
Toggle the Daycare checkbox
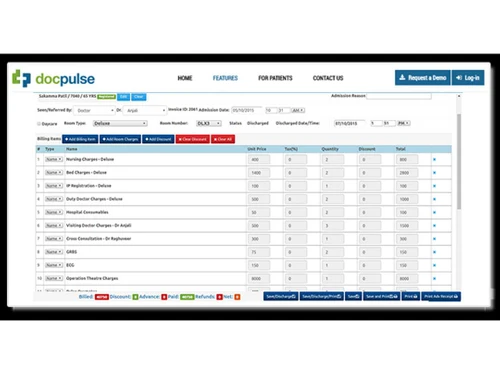click(39, 124)
